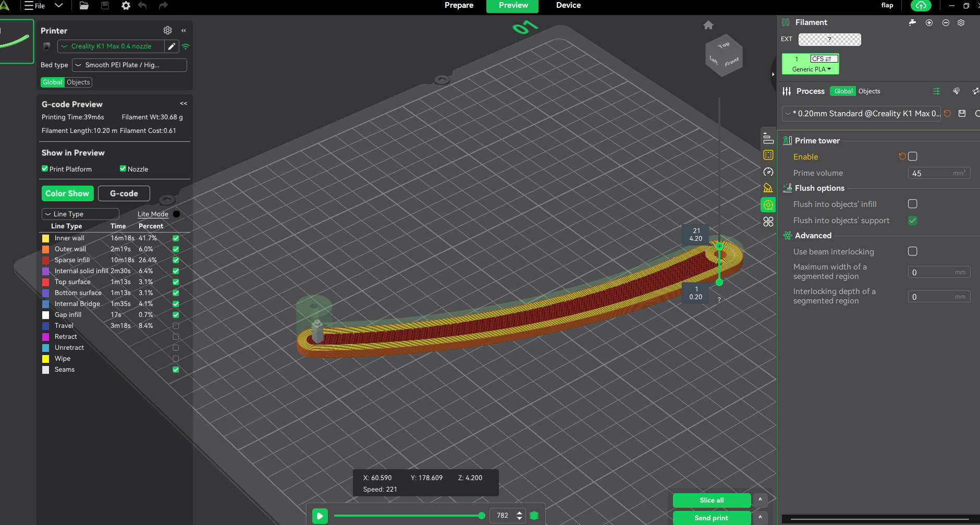Click the home view icon

708,25
